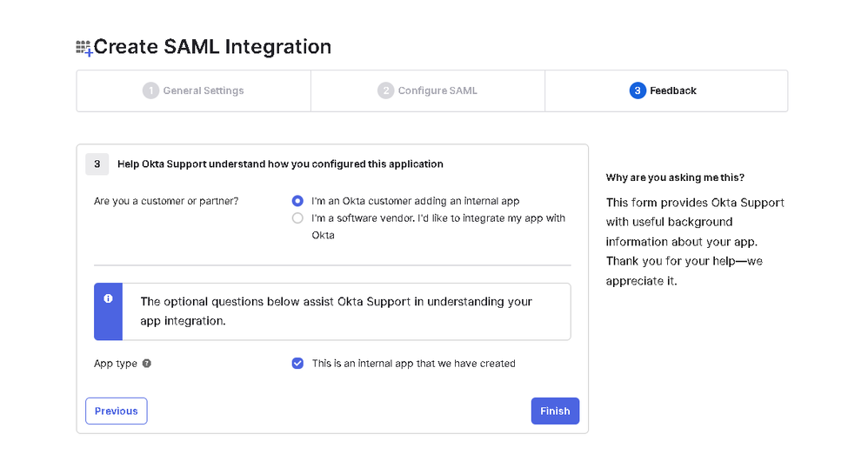
Task: Click the info icon in the blue banner
Action: pos(108,298)
